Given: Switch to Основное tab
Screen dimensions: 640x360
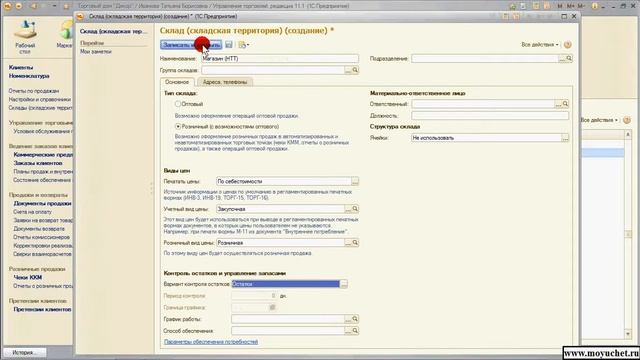Looking at the screenshot, I should 177,82.
